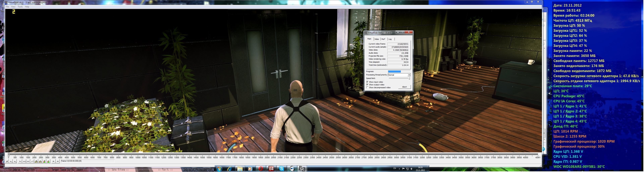This screenshot has height=172, width=644.
Task: Open Windows Explorer folder icon on taskbar
Action: (x=240, y=169)
